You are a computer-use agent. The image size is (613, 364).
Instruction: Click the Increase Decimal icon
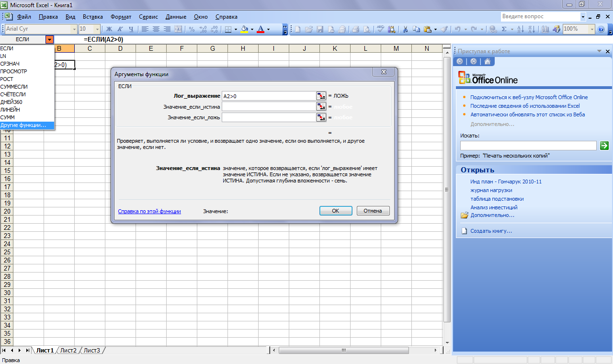(x=204, y=29)
